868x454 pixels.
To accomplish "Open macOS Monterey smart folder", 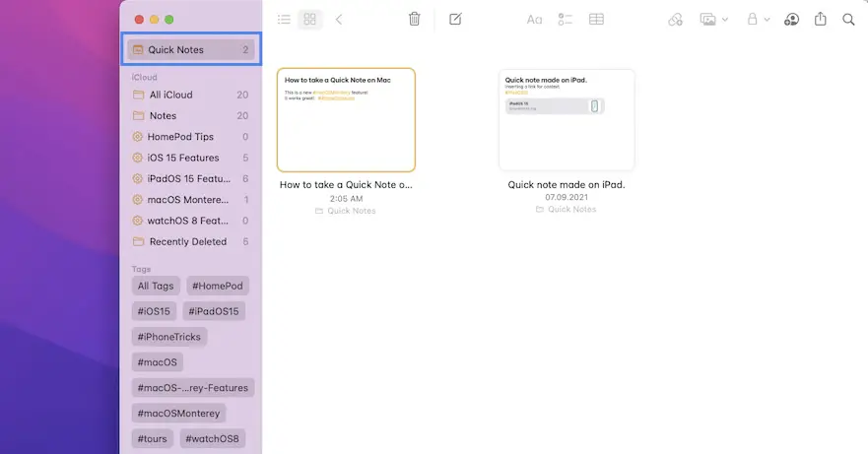I will coord(191,200).
